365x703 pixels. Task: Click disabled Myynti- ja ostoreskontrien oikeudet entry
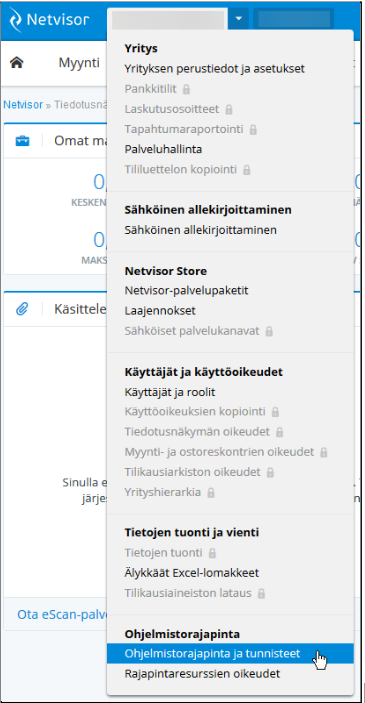pyautogui.click(x=219, y=452)
